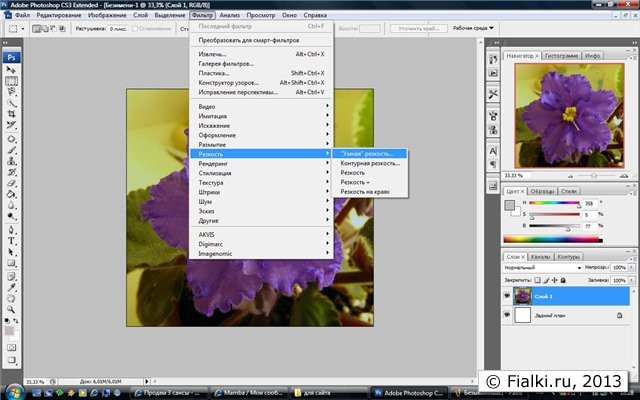The height and width of the screenshot is (400, 640).
Task: Expand the Видео submenu
Action: click(261, 106)
